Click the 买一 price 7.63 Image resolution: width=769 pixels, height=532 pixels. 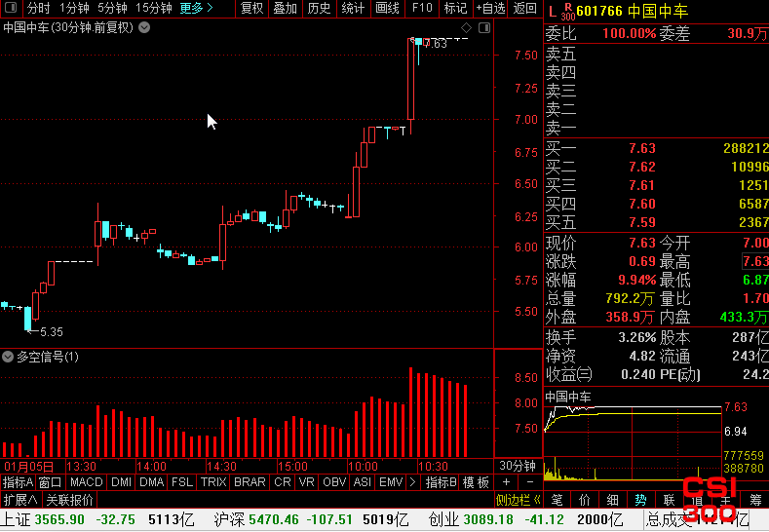[x=642, y=148]
